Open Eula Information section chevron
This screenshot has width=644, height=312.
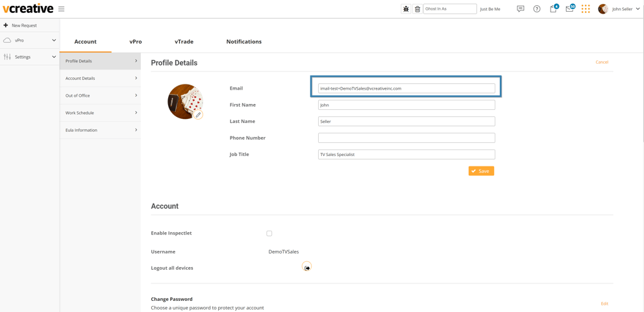coord(136,130)
